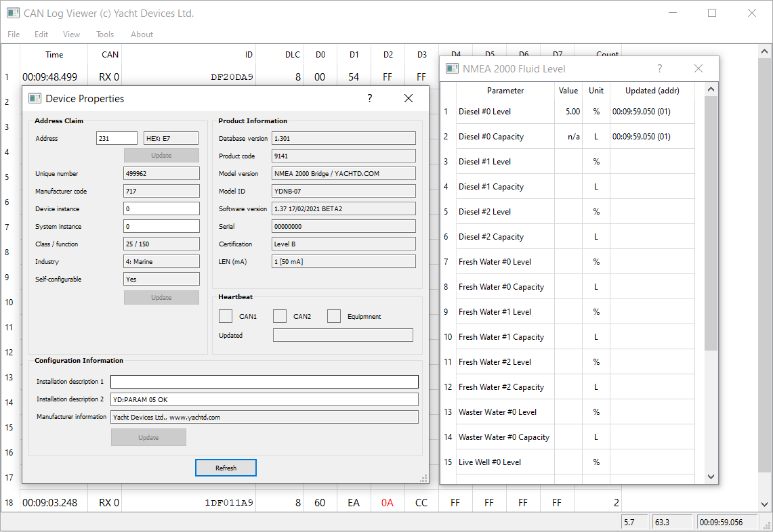Viewport: 773px width, 532px height.
Task: Click the resize grip in Device Properties corner
Action: (423, 479)
